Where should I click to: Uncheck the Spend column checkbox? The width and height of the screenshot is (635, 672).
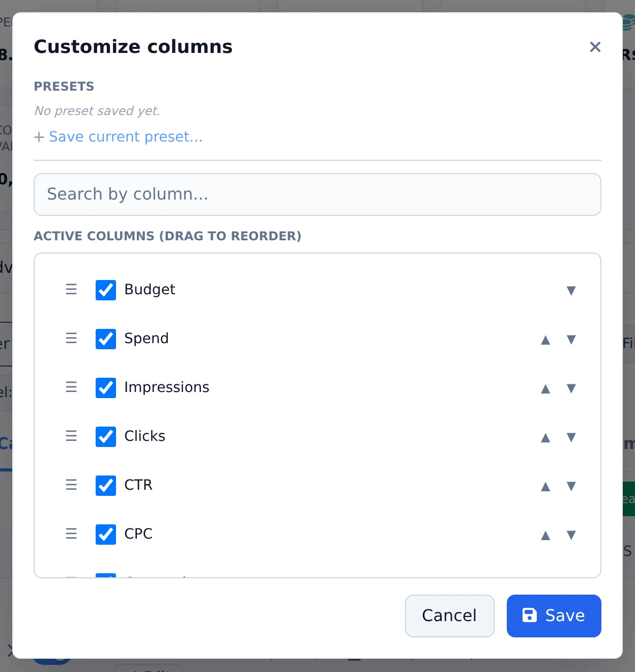pos(106,339)
